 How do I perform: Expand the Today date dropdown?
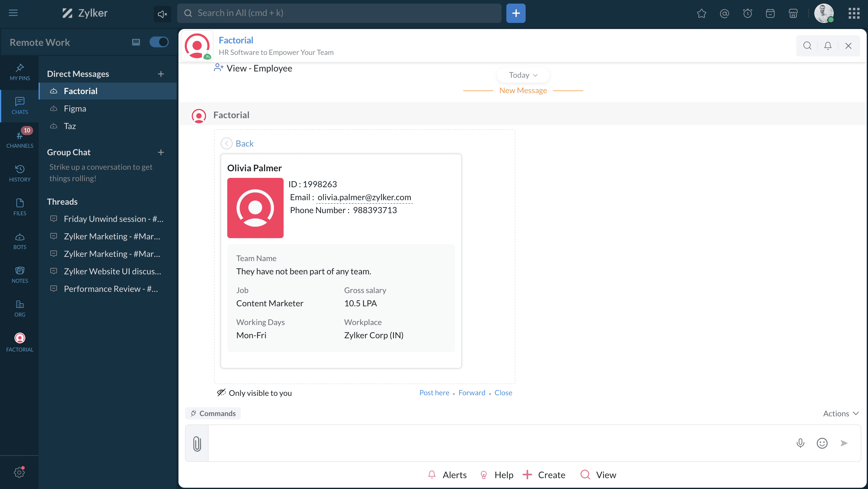coord(523,75)
